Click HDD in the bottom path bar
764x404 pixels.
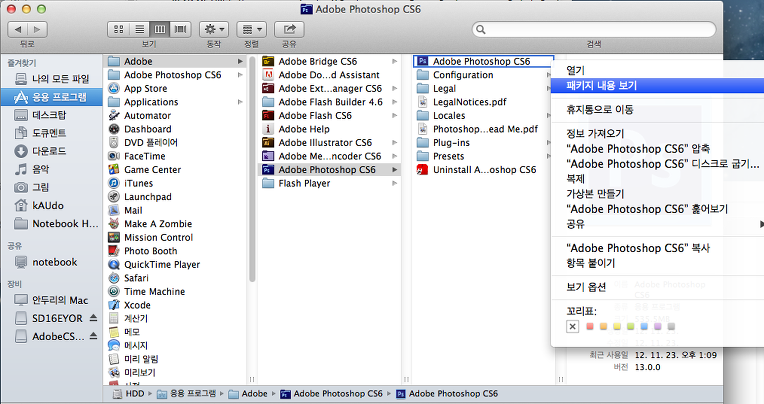coord(132,394)
